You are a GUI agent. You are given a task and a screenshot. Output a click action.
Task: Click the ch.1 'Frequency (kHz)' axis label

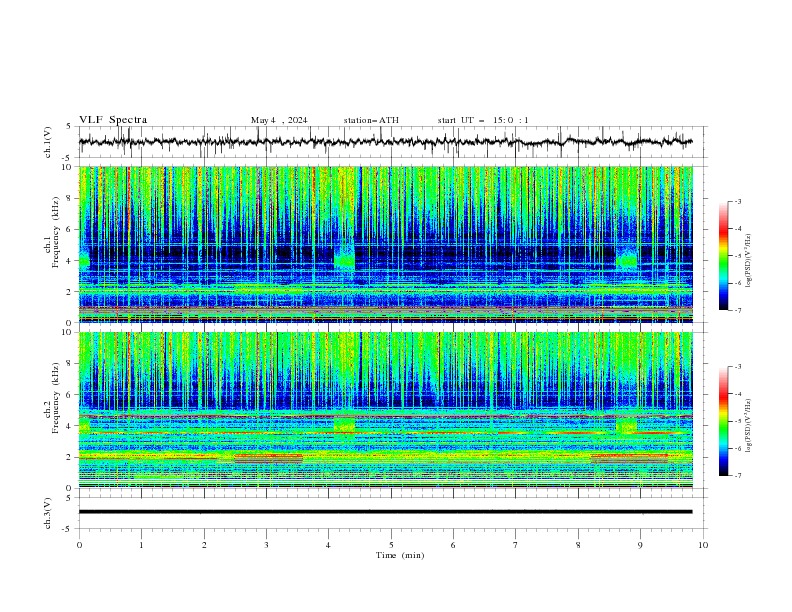point(55,230)
